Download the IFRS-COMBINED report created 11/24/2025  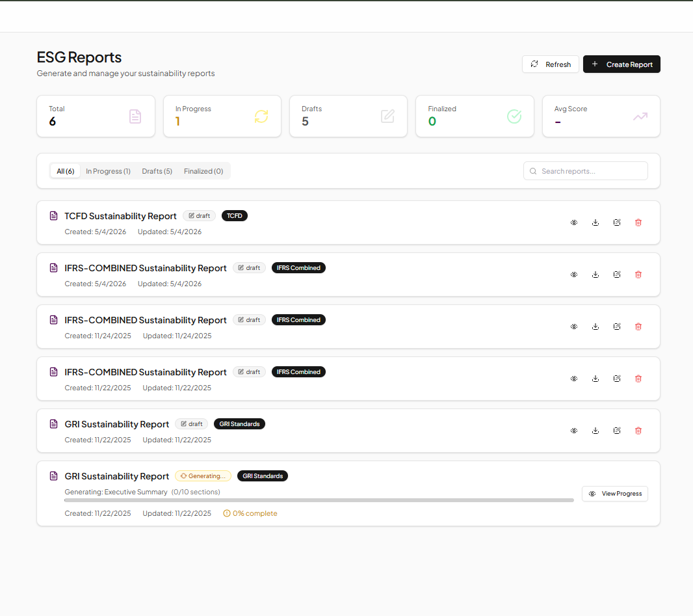point(595,327)
